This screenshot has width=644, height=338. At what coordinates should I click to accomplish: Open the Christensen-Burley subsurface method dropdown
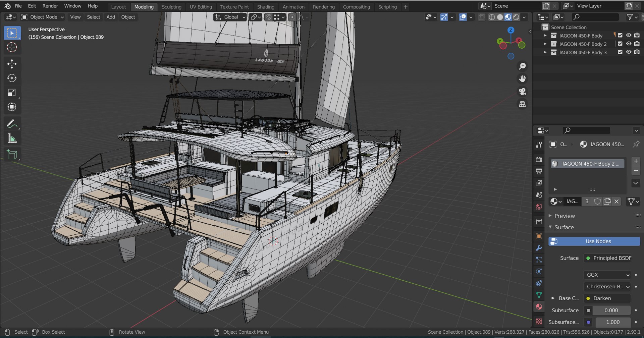[607, 287]
